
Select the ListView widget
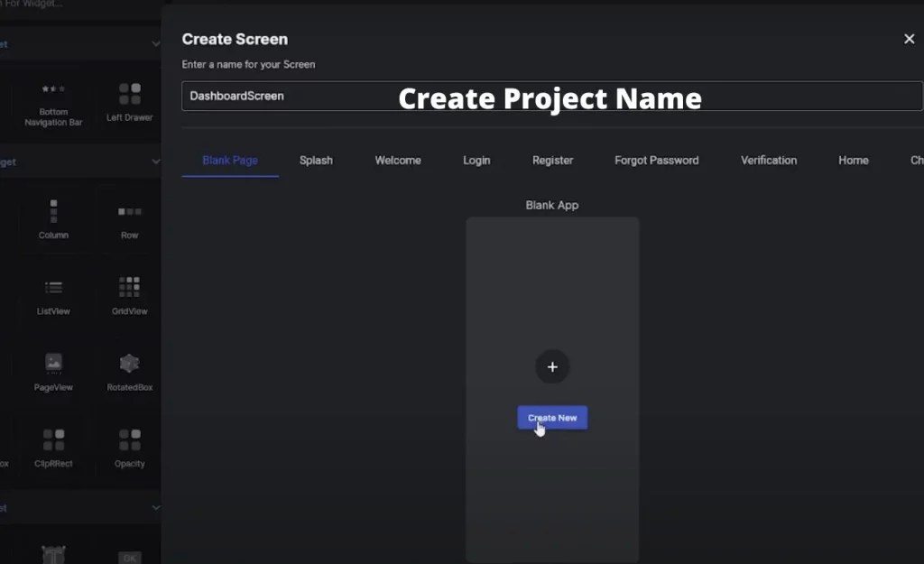tap(52, 293)
